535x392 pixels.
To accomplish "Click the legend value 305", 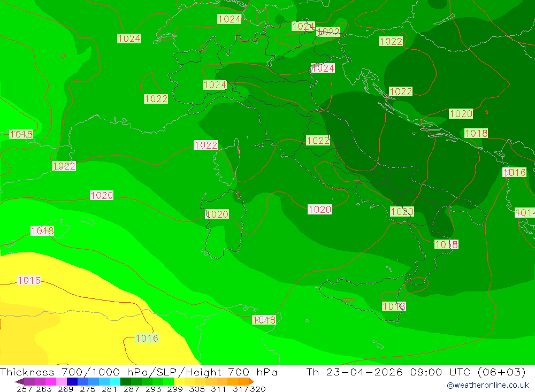I will click(x=196, y=389).
